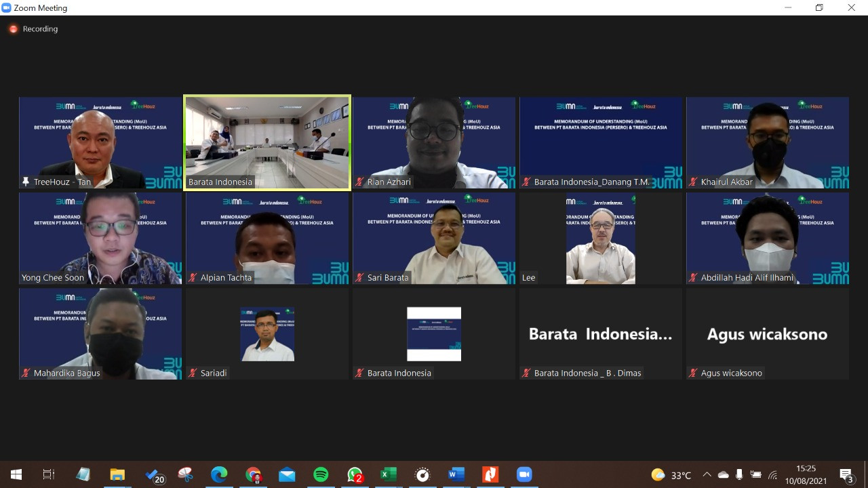Click the 'Alpian Tachta' name label
868x488 pixels.
click(226, 277)
